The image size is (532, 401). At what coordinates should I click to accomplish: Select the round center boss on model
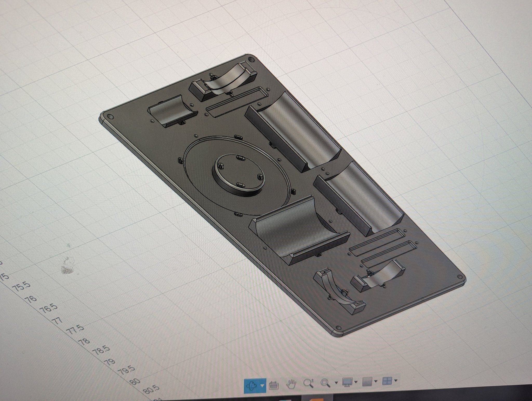click(x=239, y=174)
